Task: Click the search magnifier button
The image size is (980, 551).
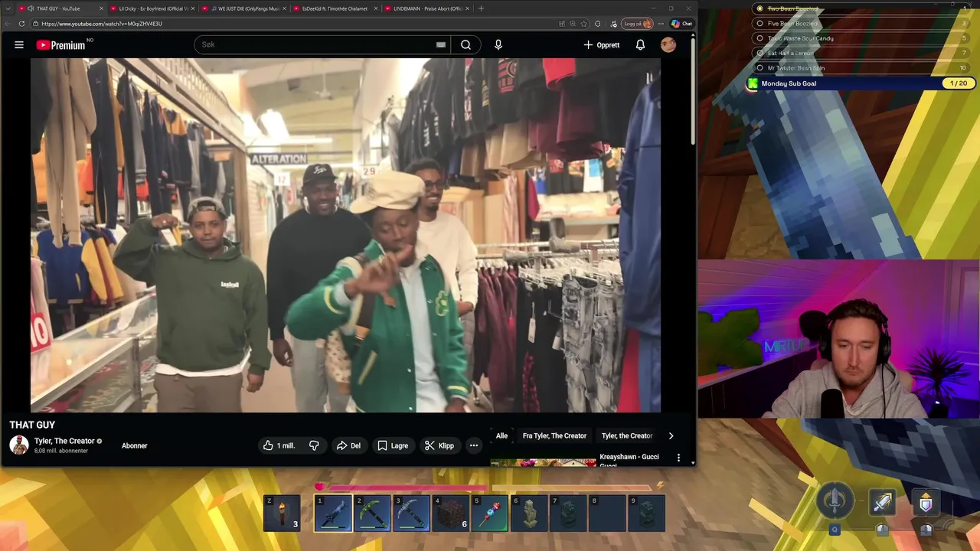Action: pos(465,45)
